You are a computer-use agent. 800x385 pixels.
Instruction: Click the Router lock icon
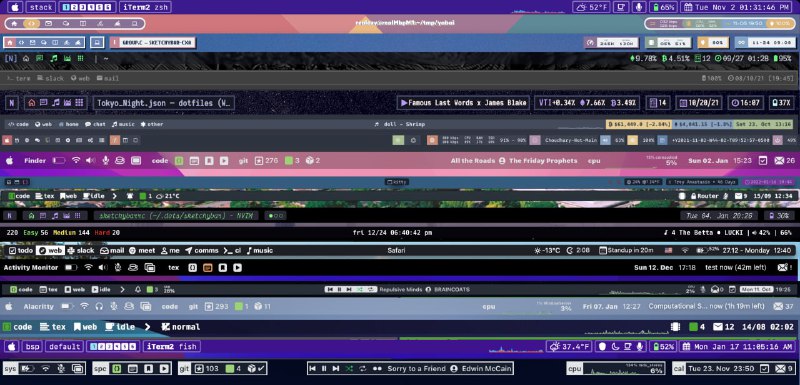(693, 196)
